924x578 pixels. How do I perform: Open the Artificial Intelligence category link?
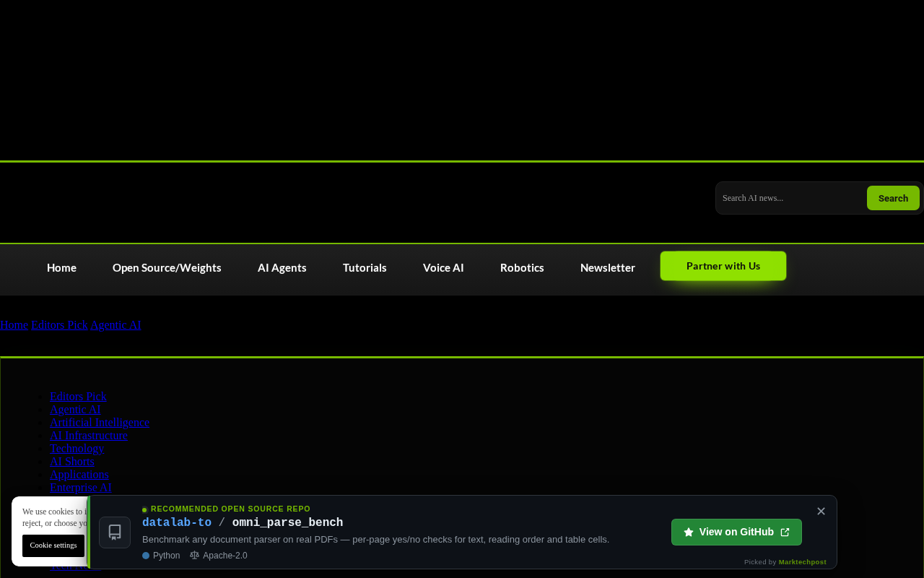tap(100, 423)
